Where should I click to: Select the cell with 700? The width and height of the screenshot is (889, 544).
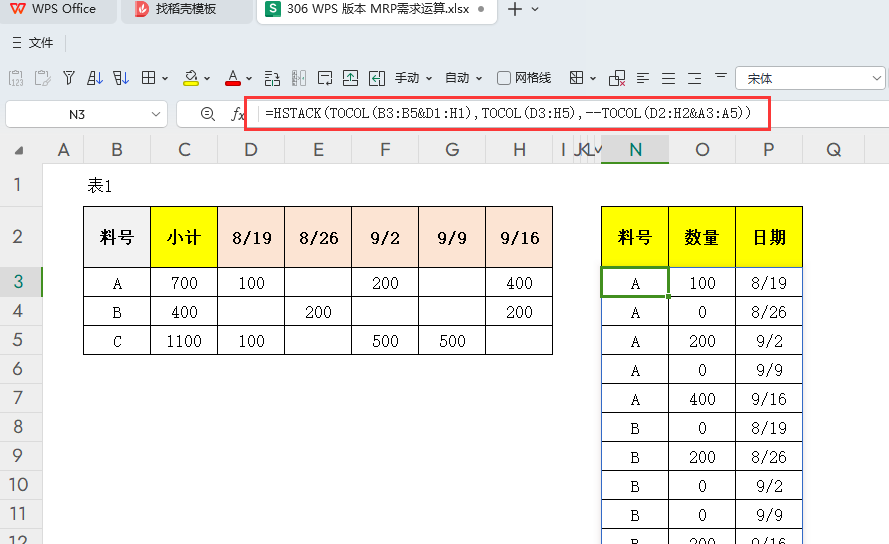pyautogui.click(x=184, y=282)
